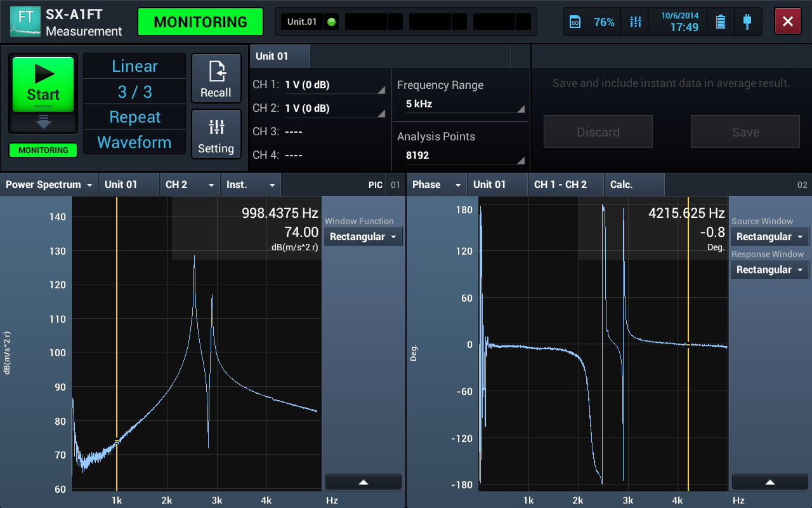
Task: Toggle the Waveform option
Action: (134, 143)
